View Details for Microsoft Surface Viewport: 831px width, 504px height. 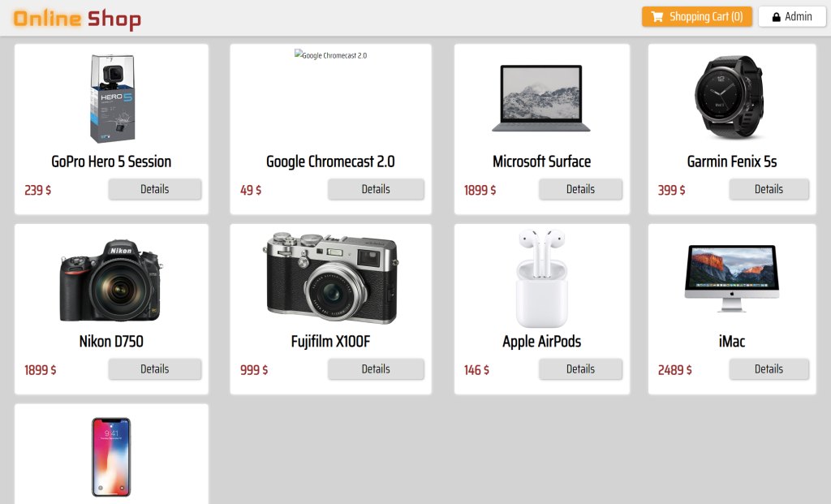[x=580, y=189]
